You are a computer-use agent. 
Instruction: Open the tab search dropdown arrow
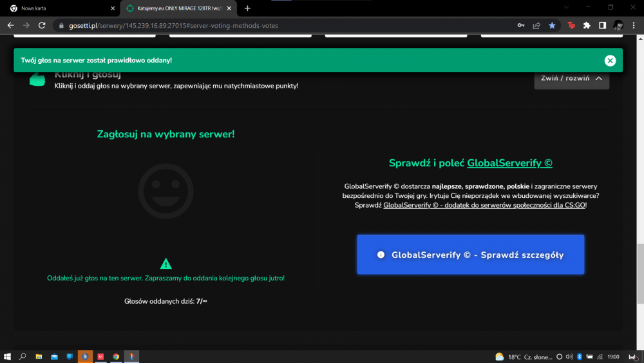[566, 7]
